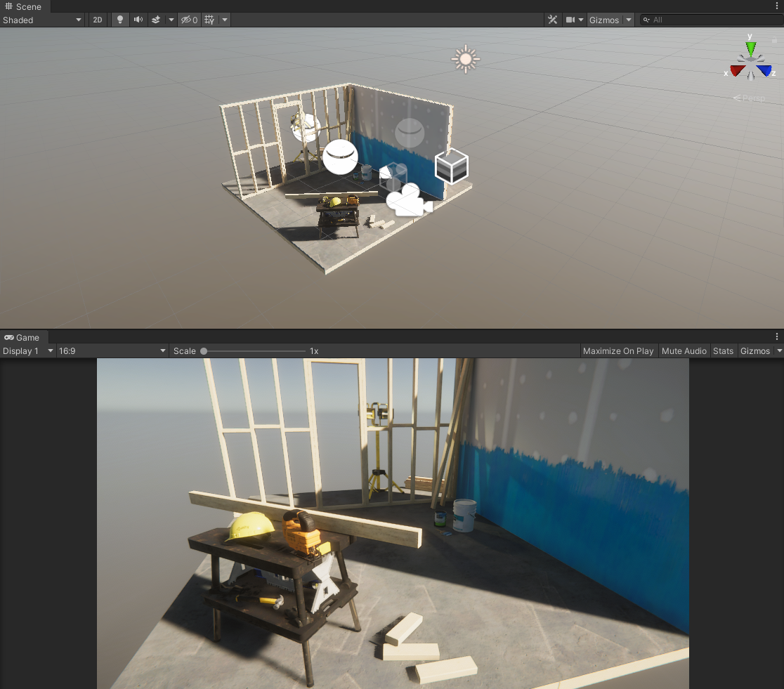784x689 pixels.
Task: Open Game panel options menu
Action: 776,337
